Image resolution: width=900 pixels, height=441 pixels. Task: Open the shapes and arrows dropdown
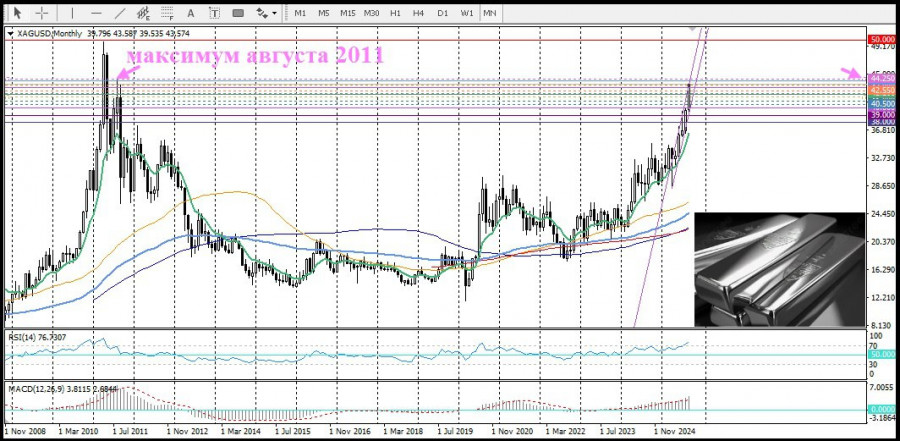point(264,13)
